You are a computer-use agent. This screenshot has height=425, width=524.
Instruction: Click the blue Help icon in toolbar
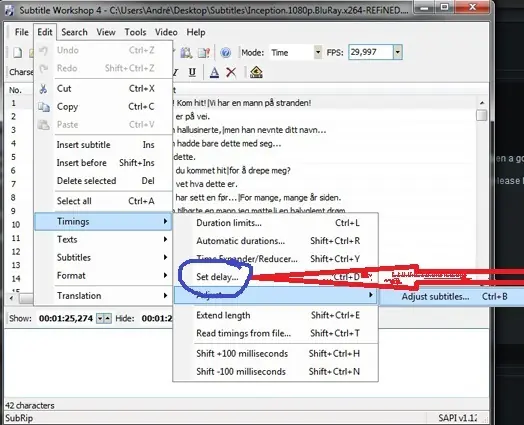coord(226,52)
